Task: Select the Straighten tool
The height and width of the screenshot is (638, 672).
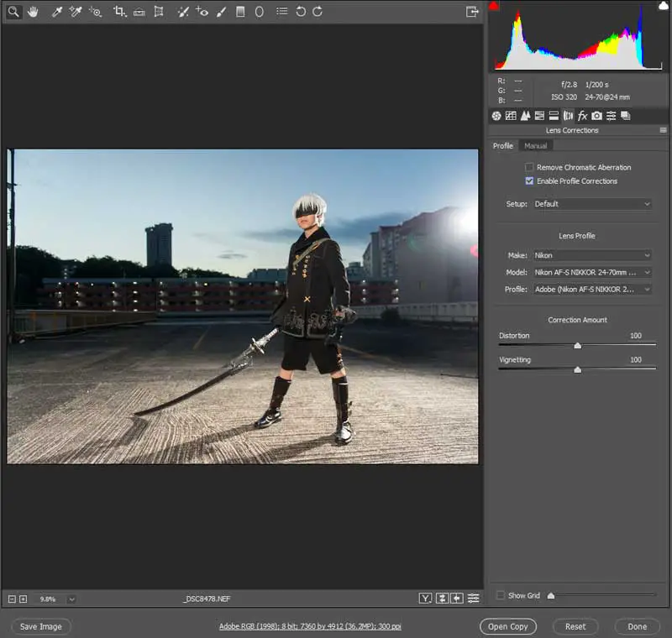Action: [x=139, y=12]
